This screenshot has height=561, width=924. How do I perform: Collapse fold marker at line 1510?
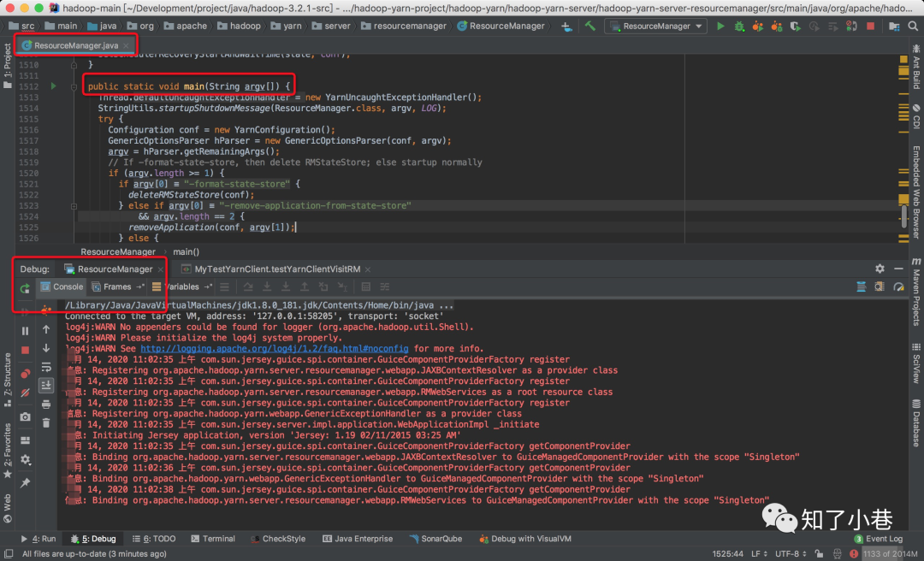74,65
